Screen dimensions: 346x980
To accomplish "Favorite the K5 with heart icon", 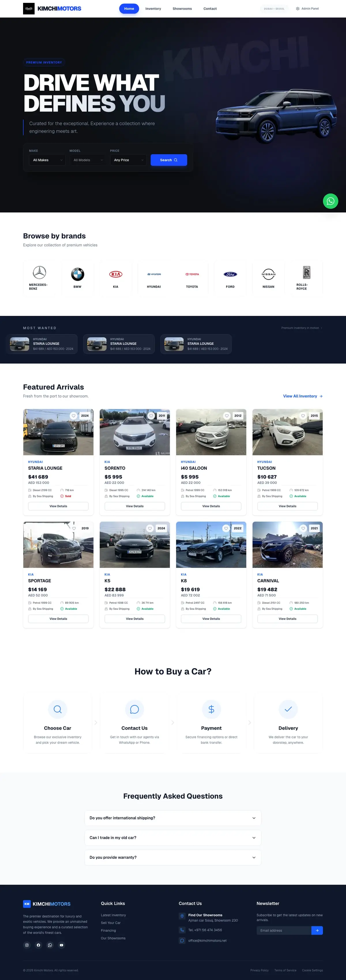I will [150, 528].
